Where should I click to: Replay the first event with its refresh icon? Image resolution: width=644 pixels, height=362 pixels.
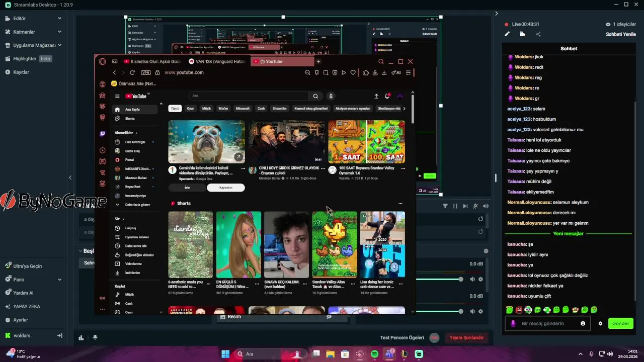(480, 219)
